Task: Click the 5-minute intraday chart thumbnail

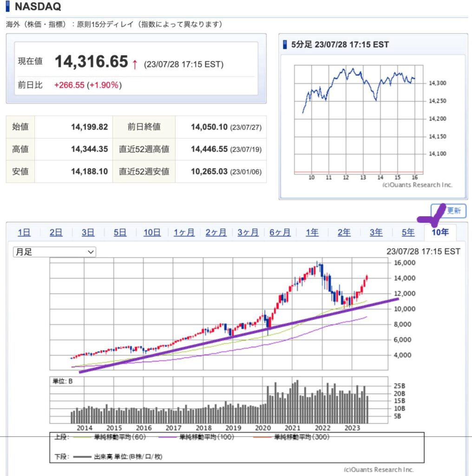Action: point(359,119)
